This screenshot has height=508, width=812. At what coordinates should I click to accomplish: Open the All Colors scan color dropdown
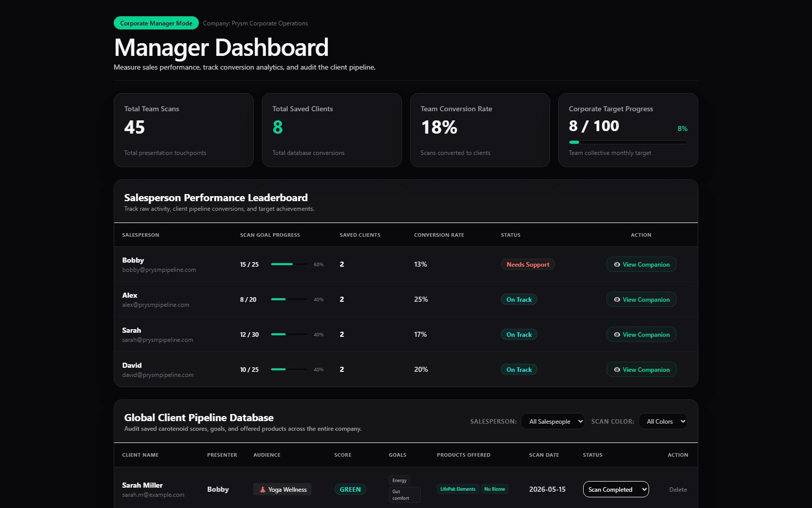pos(663,421)
